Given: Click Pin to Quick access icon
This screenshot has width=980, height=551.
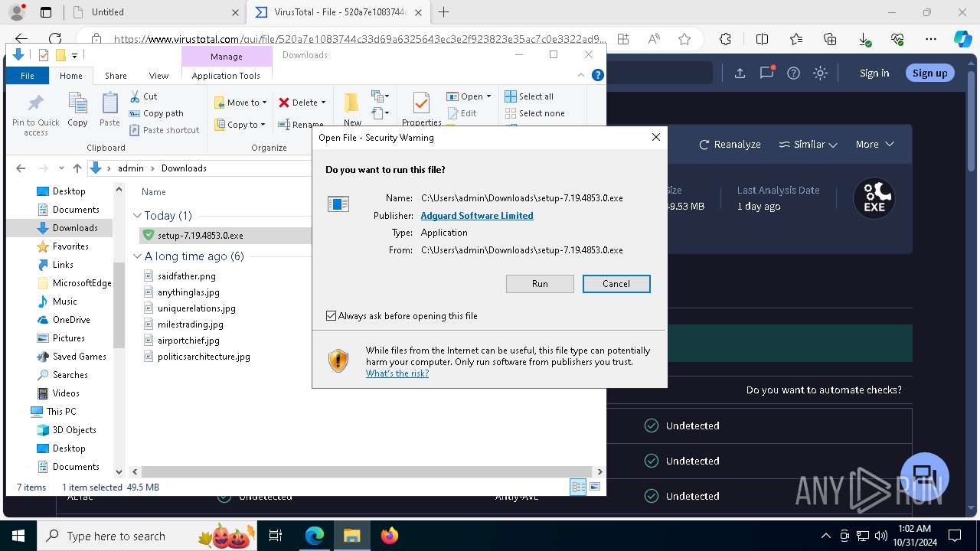Looking at the screenshot, I should pyautogui.click(x=35, y=115).
